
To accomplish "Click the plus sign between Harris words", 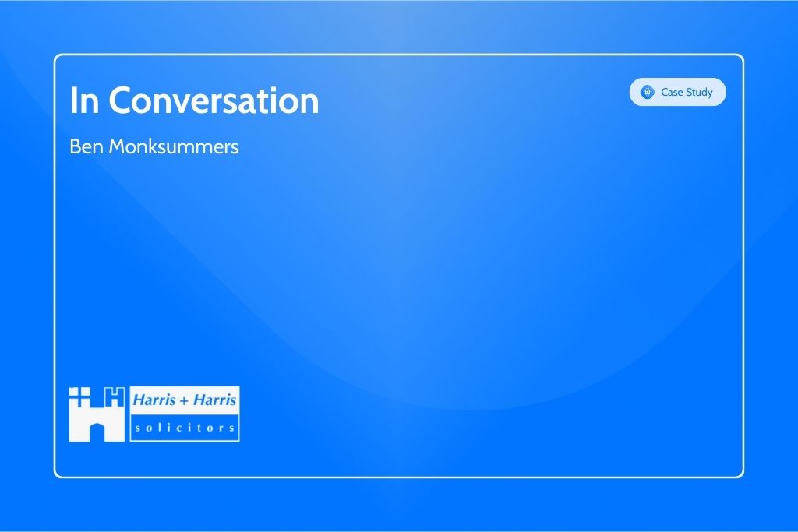I will (x=185, y=400).
